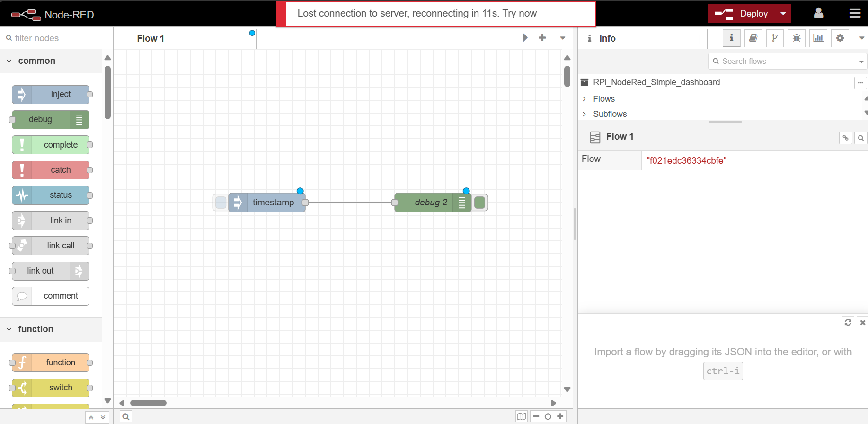Reset the workspace zoom
Screen dimensions: 868x424
[x=548, y=416]
